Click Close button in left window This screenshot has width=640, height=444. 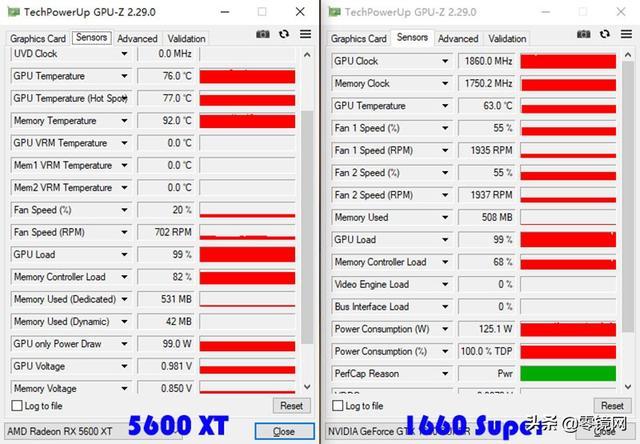coord(284,431)
